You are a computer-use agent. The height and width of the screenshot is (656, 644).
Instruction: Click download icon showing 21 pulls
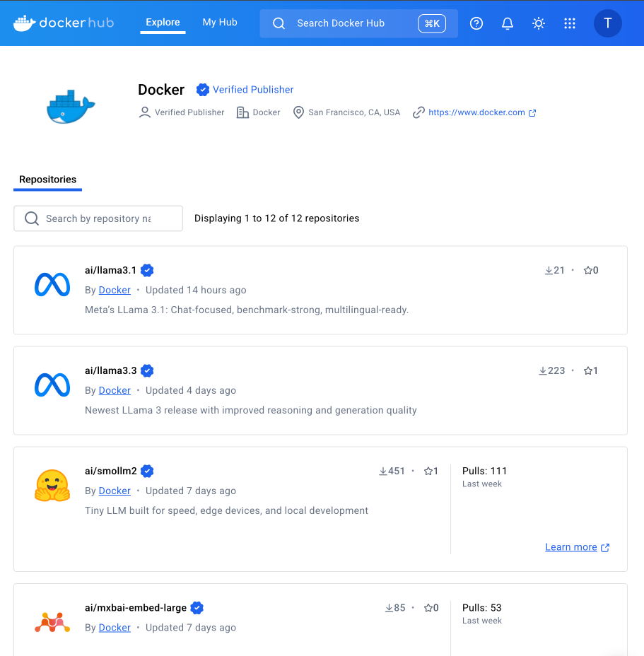(x=549, y=271)
